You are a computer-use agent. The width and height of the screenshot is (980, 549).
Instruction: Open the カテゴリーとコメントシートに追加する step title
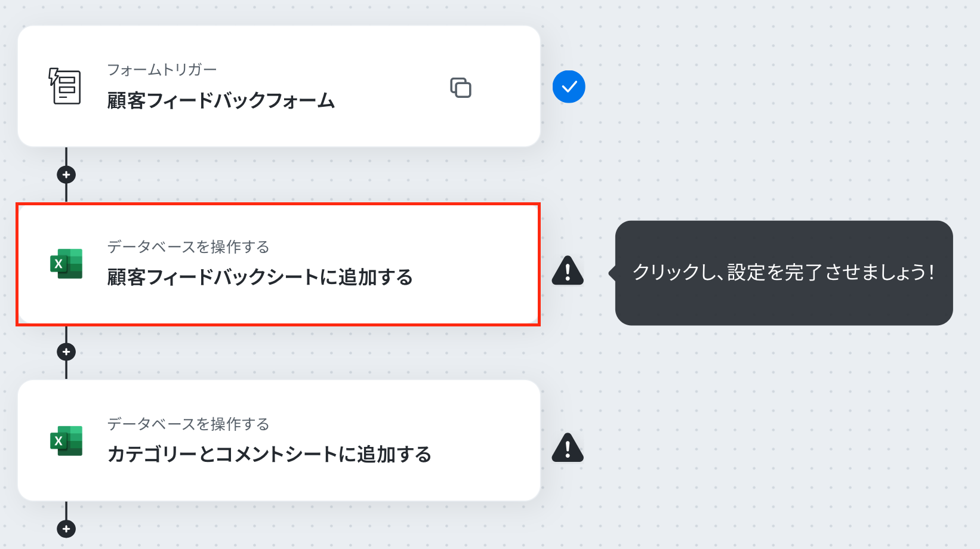269,455
